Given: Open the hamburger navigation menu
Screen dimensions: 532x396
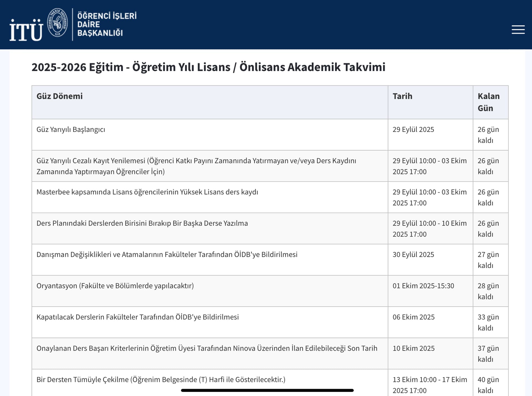Looking at the screenshot, I should (x=518, y=30).
